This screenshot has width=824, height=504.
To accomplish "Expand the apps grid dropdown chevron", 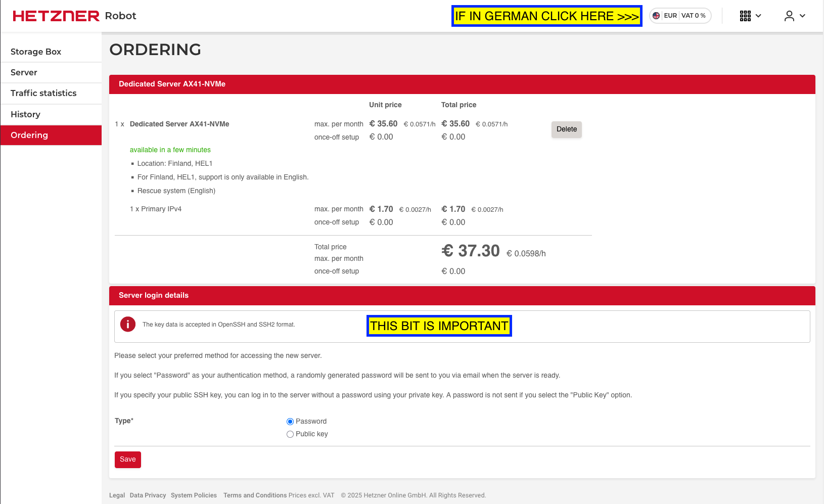I will 758,16.
